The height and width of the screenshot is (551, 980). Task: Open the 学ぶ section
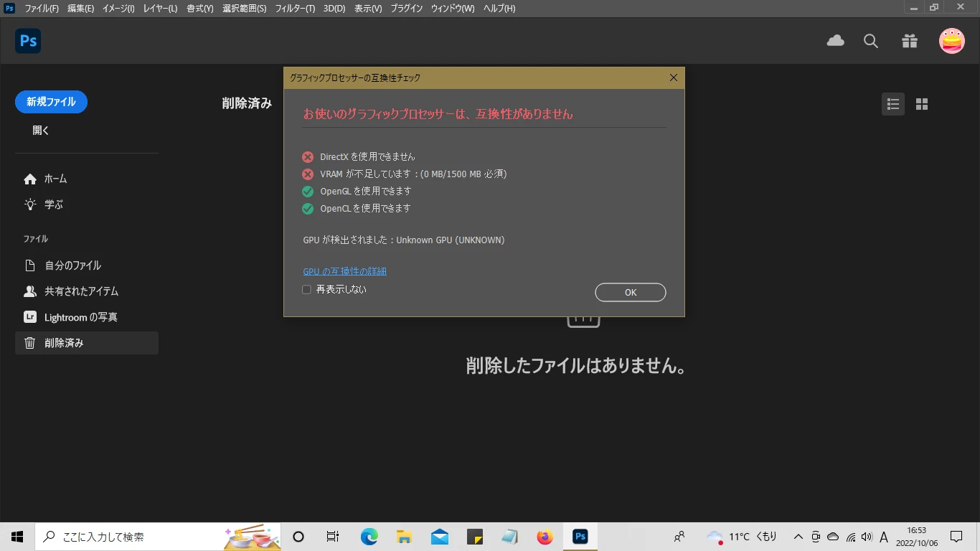click(87, 204)
